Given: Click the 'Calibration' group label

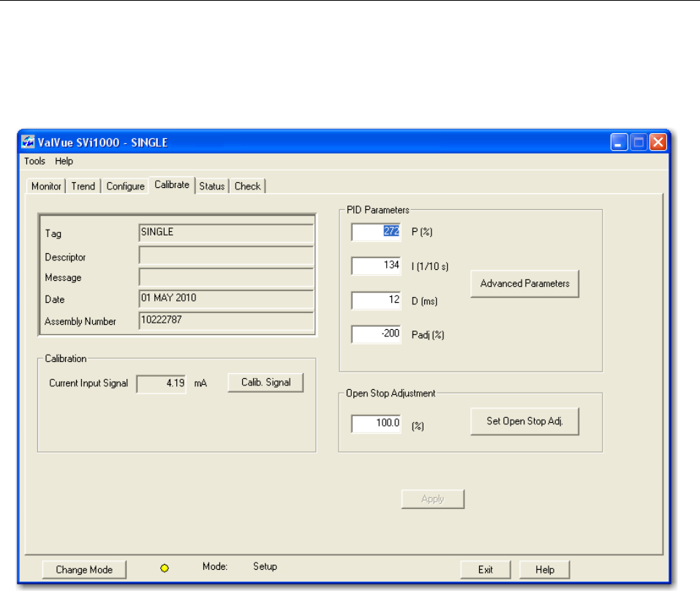Looking at the screenshot, I should coord(66,358).
